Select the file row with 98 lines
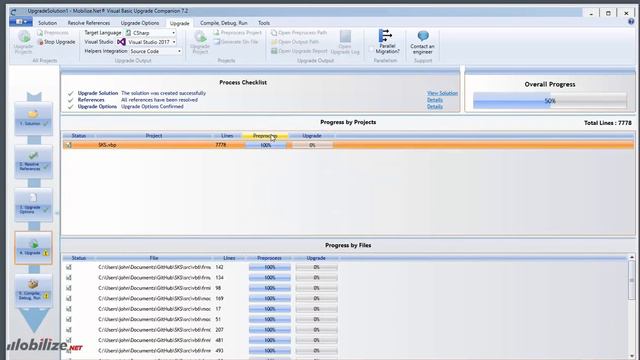Image resolution: width=640 pixels, height=360 pixels. tap(345, 288)
